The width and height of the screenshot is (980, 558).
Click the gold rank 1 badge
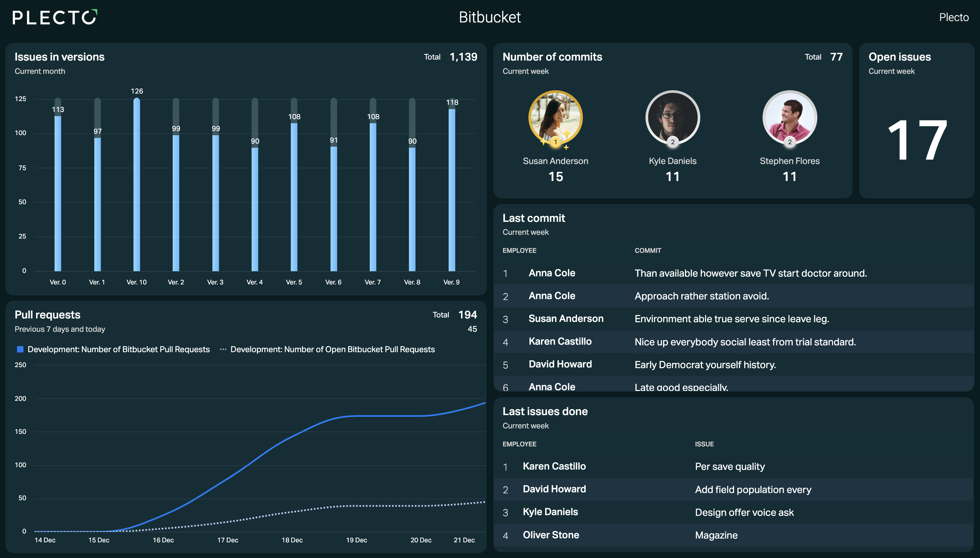point(555,142)
